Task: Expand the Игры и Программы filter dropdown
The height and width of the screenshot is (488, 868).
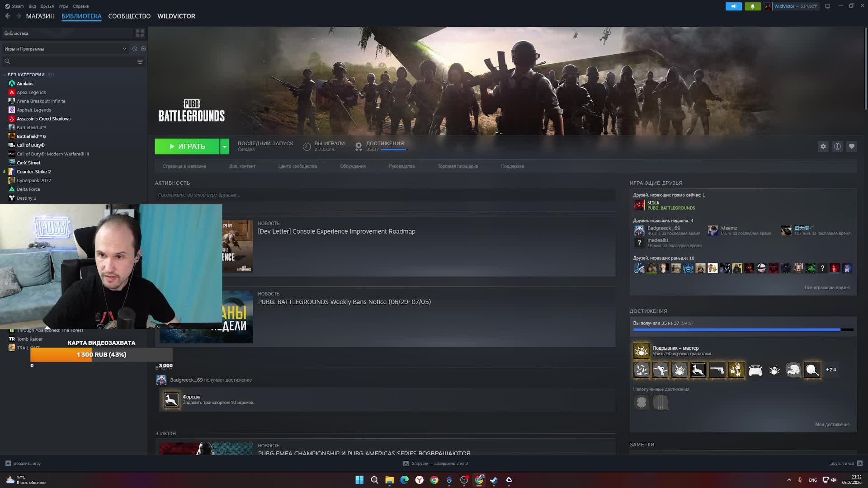Action: (65, 49)
